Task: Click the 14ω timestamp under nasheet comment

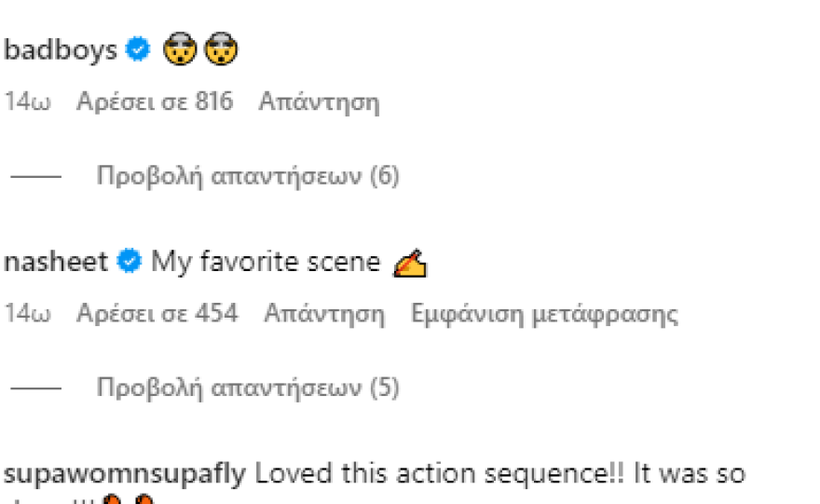Action: (27, 314)
